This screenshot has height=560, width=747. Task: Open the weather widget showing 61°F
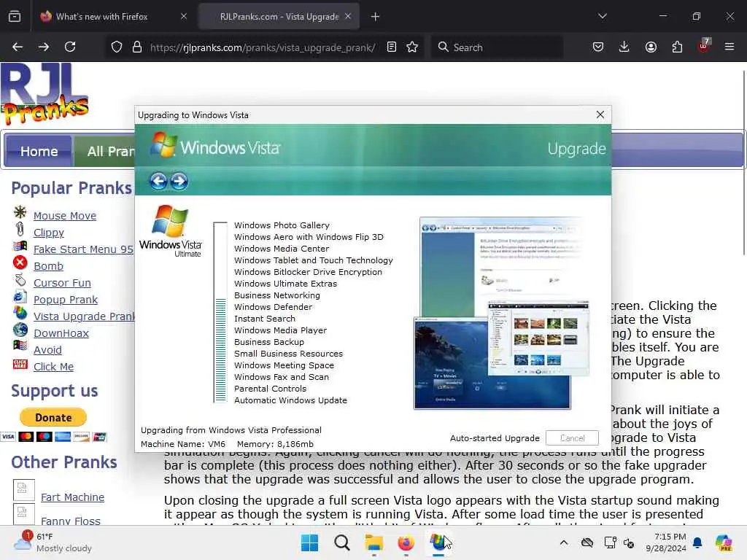(53, 542)
